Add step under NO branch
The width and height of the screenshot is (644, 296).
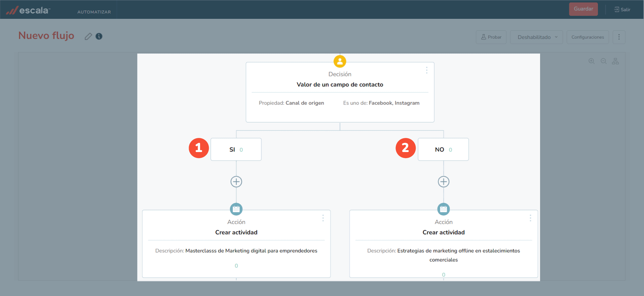[444, 182]
